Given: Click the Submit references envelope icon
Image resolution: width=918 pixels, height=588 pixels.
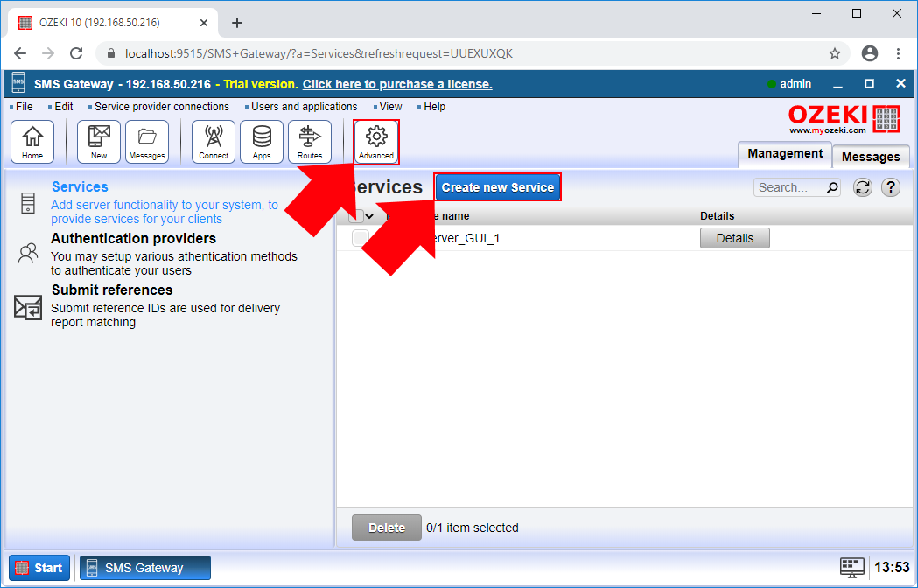Looking at the screenshot, I should pyautogui.click(x=27, y=307).
